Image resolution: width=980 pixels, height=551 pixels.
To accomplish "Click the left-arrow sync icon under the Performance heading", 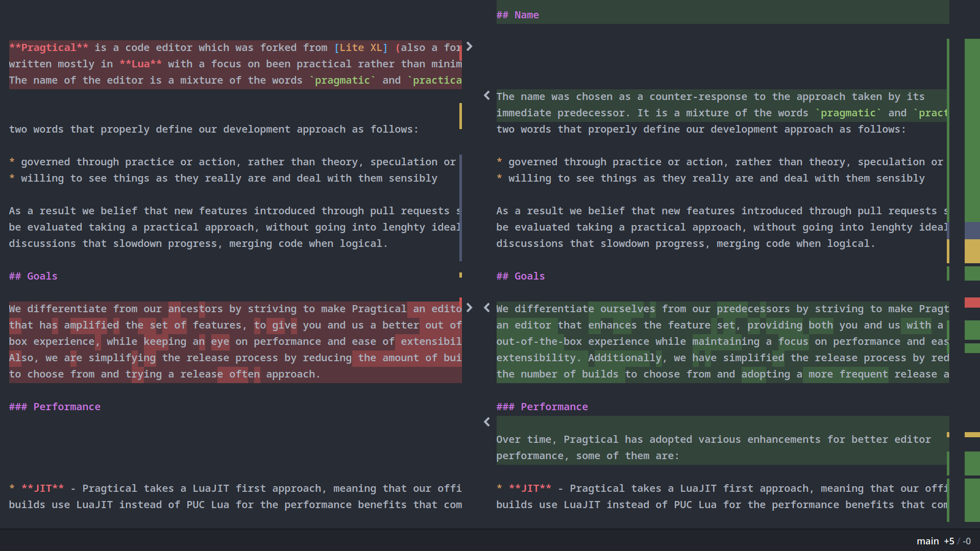I will click(487, 422).
